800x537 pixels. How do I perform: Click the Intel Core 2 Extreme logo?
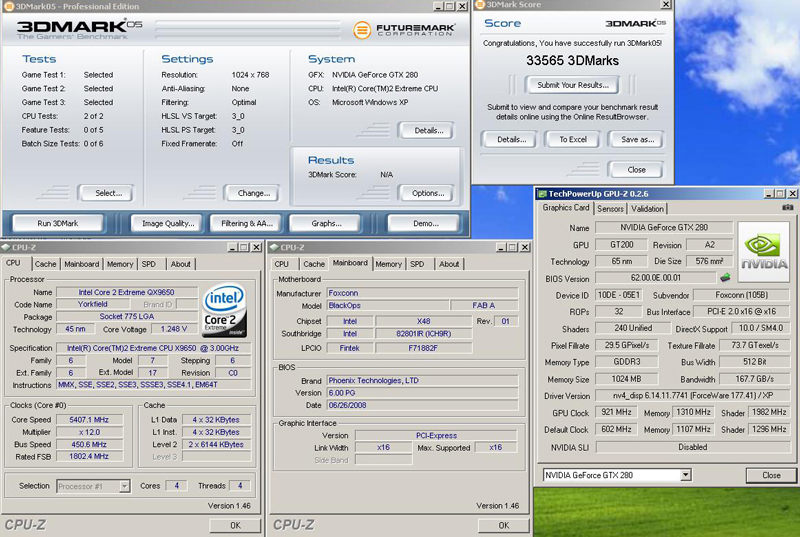[x=225, y=310]
